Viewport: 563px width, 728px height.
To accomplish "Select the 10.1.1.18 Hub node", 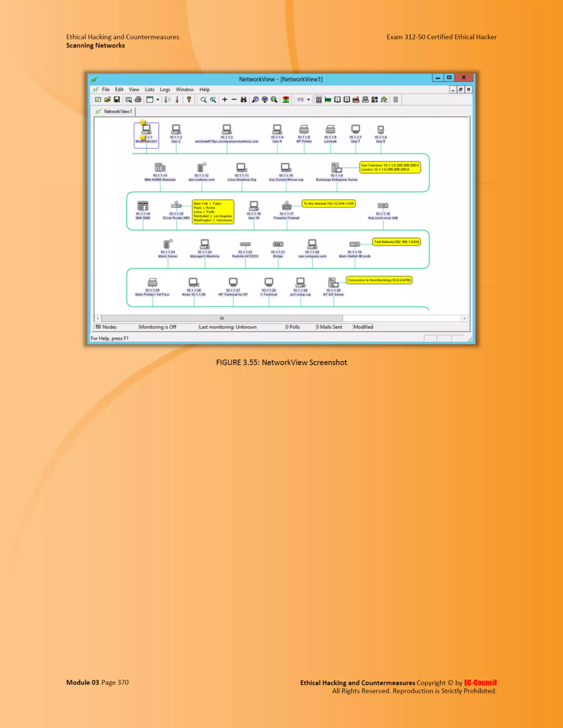I will (383, 211).
